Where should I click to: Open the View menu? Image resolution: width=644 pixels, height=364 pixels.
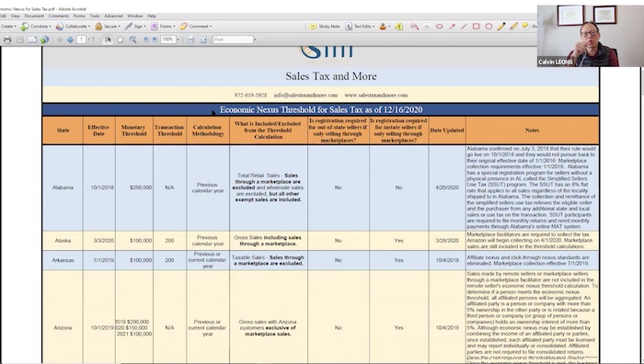(x=16, y=16)
